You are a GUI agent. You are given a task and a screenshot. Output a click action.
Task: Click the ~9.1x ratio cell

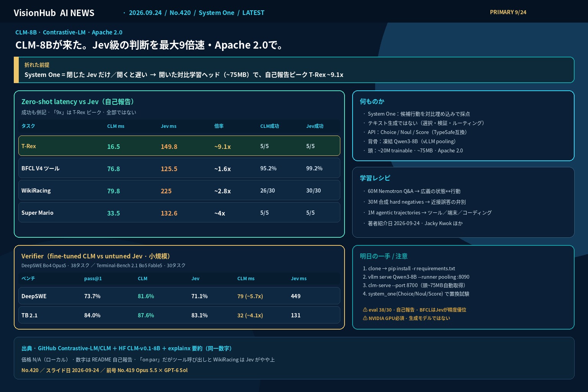(x=222, y=147)
